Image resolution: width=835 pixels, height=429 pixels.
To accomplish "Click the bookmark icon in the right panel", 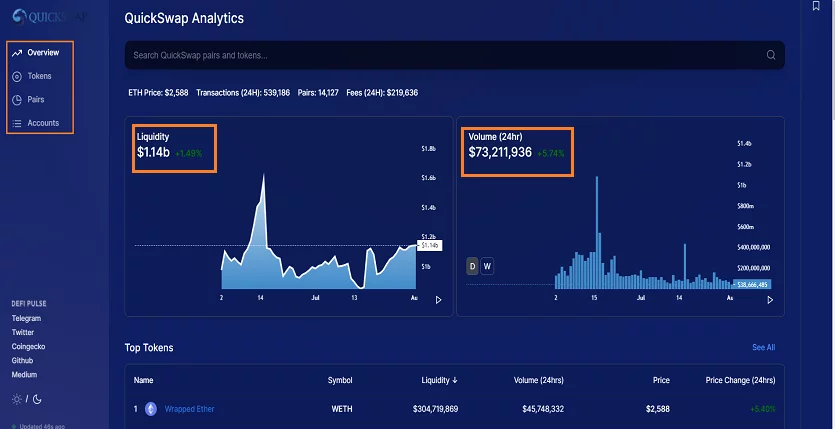I will tap(816, 7).
